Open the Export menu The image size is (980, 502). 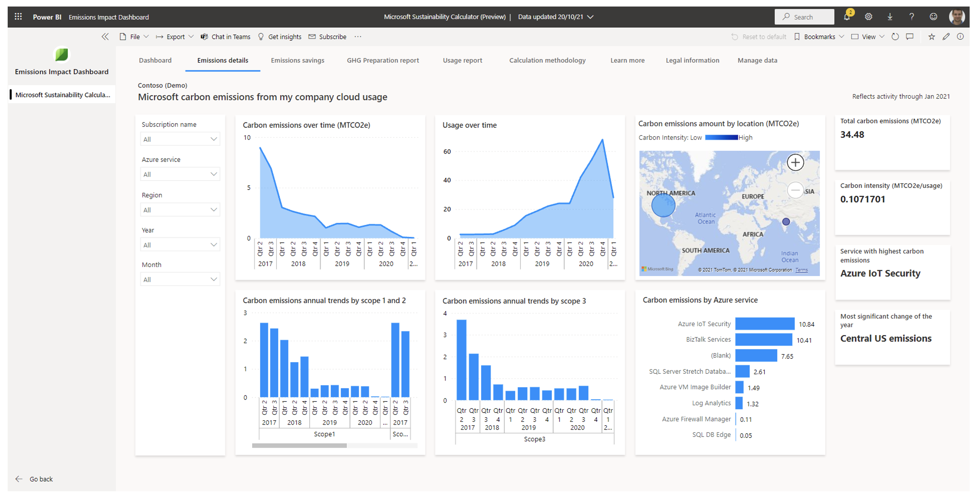pos(175,36)
